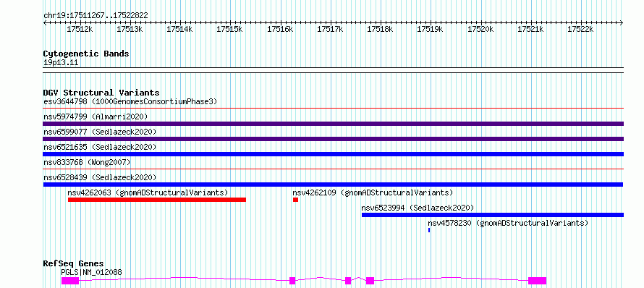Click the purple bar under nsv6599077
The height and width of the screenshot is (288, 644).
334,139
